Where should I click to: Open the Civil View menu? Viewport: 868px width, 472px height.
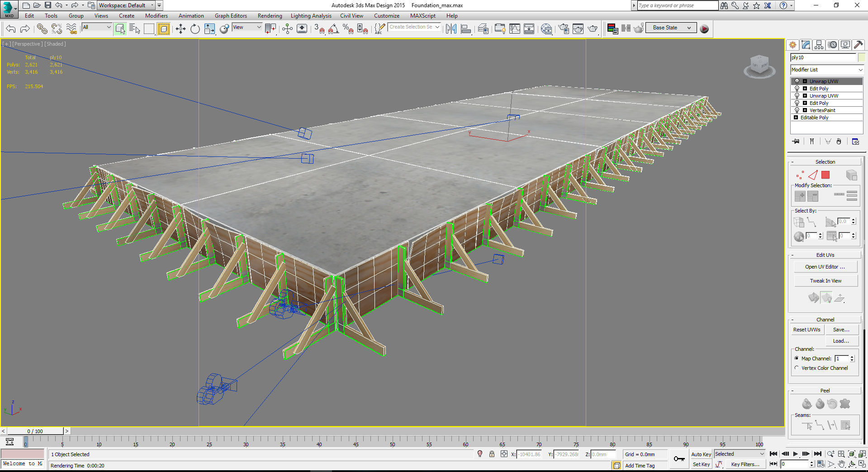coord(351,16)
